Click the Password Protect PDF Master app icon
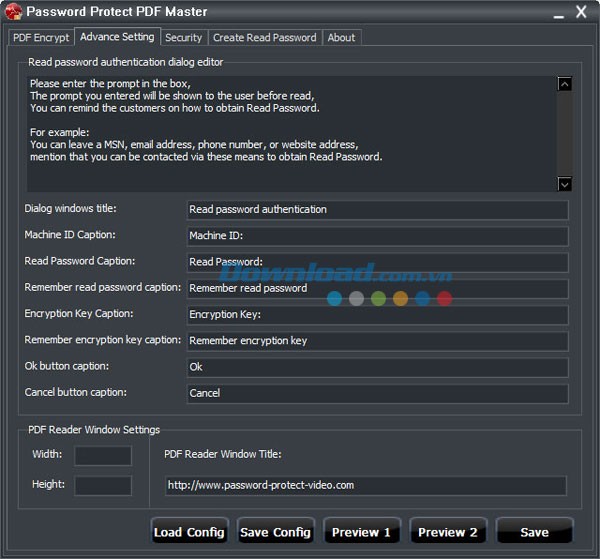Image resolution: width=600 pixels, height=559 pixels. pyautogui.click(x=14, y=11)
